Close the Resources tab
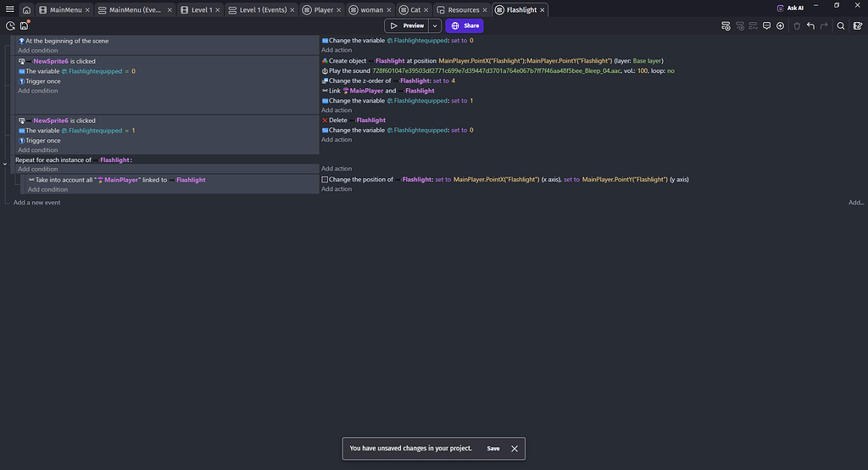 [485, 10]
